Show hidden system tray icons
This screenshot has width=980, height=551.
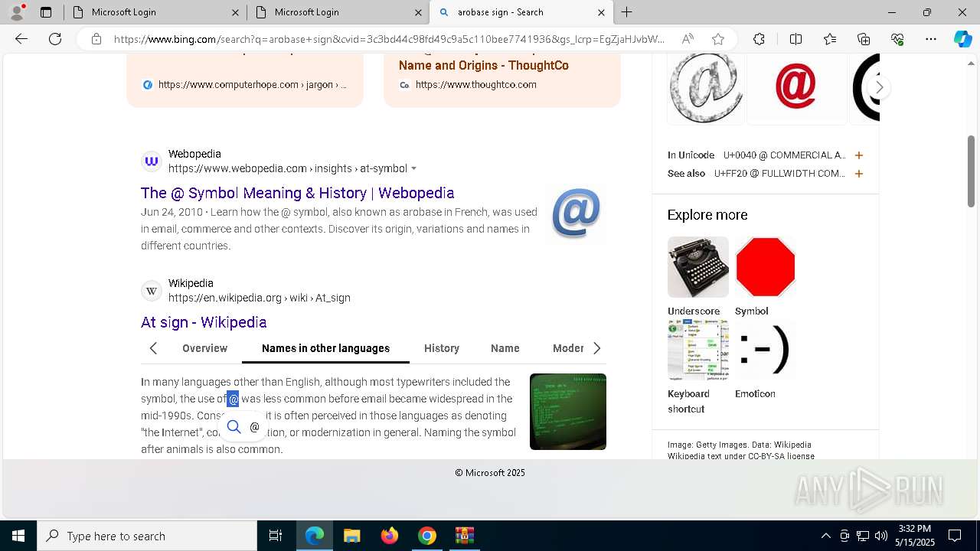click(825, 536)
